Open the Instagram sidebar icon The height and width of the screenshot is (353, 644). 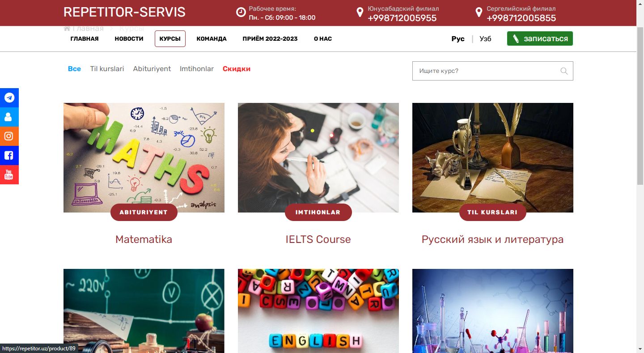pyautogui.click(x=9, y=136)
